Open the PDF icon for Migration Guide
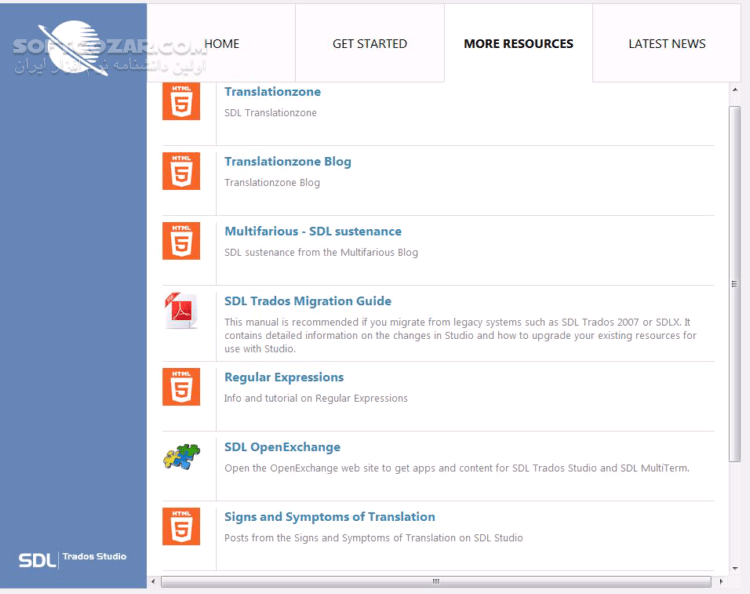The height and width of the screenshot is (594, 750). point(181,311)
